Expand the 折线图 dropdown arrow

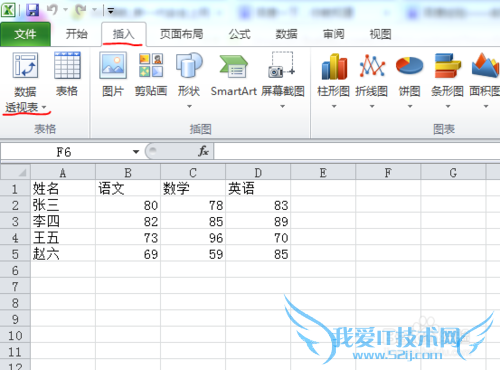372,106
